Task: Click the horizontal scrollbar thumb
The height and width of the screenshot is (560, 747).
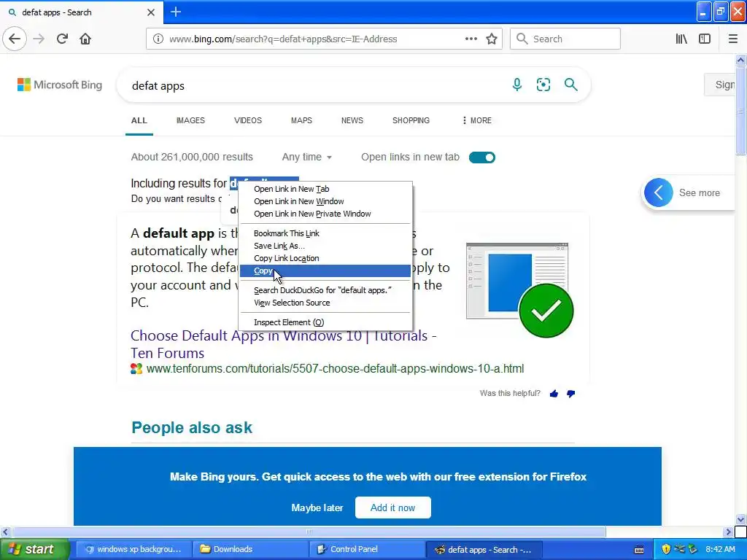Action: coord(309,532)
